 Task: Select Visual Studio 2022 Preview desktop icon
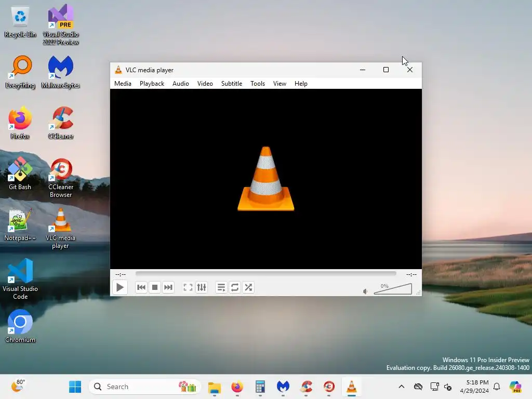[x=61, y=24]
